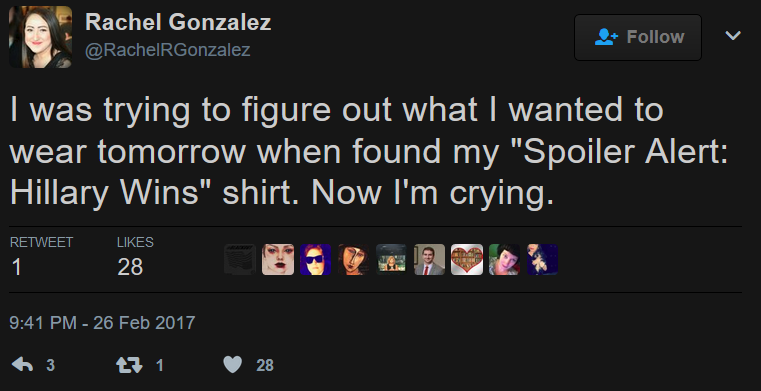Open liker avatar showing blonde TV anchor

click(x=391, y=260)
